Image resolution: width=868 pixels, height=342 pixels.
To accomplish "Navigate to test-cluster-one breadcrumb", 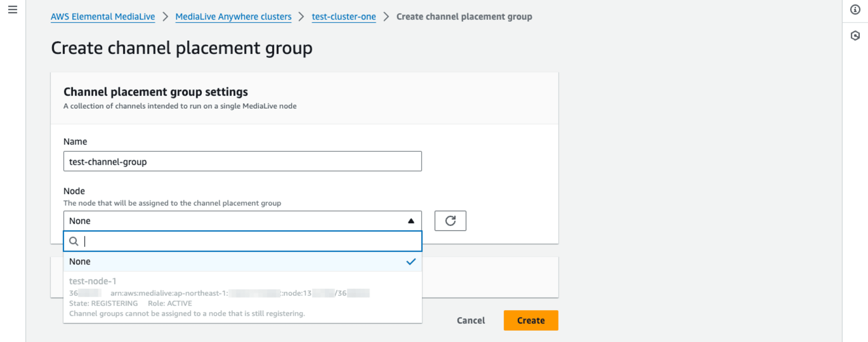I will pyautogui.click(x=344, y=16).
